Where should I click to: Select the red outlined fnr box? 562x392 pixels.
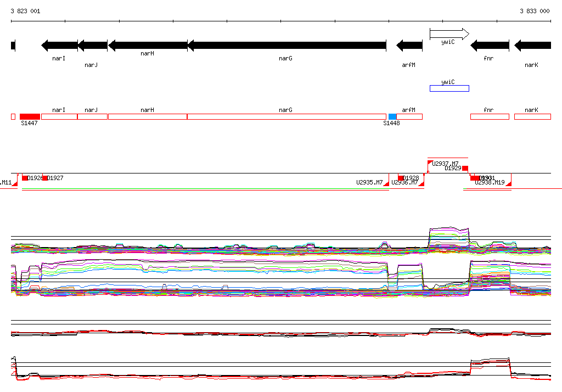(490, 116)
